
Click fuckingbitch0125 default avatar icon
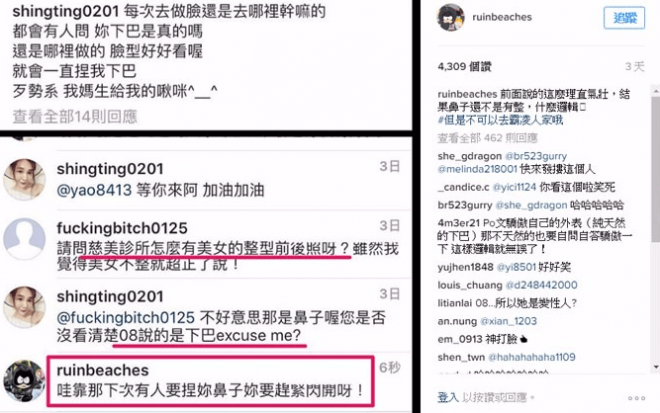(24, 238)
